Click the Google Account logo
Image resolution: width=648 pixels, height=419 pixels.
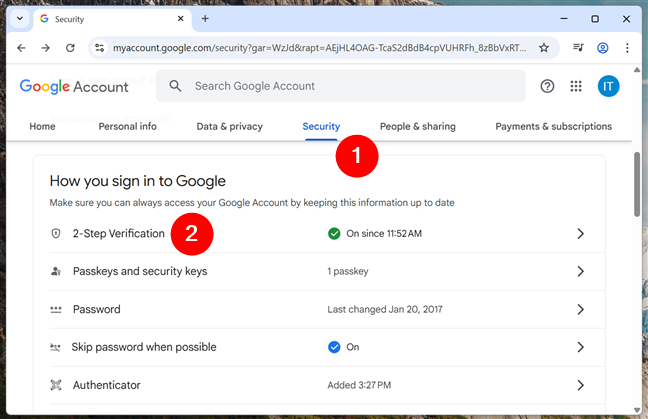pyautogui.click(x=74, y=86)
